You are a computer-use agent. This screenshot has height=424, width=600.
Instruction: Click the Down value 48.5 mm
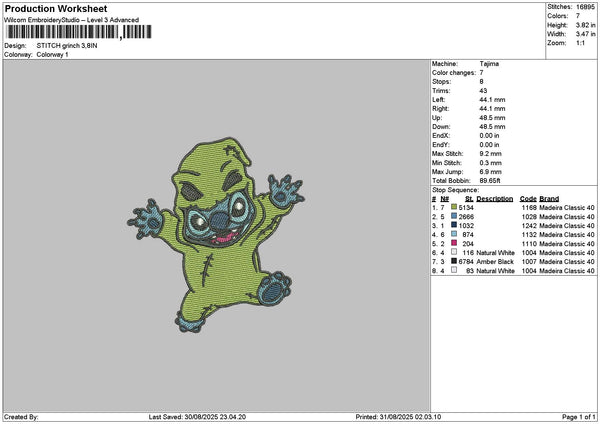(492, 127)
